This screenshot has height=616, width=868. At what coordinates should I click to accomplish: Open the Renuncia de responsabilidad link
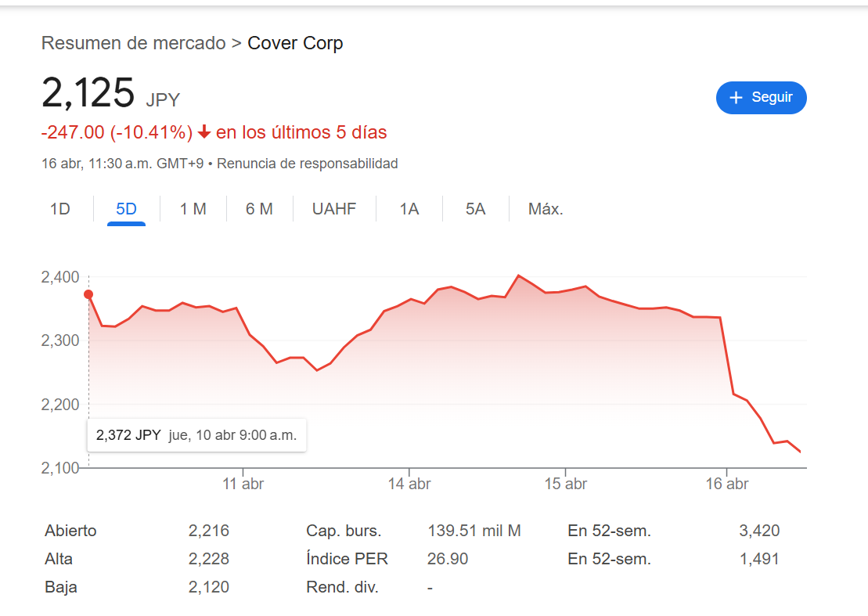click(x=308, y=164)
